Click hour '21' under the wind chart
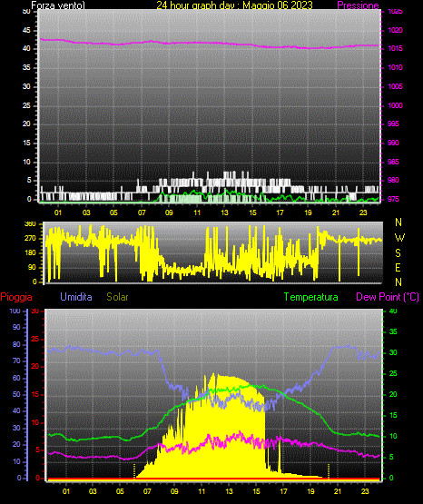Screen dimensions: 423x504 coord(336,212)
